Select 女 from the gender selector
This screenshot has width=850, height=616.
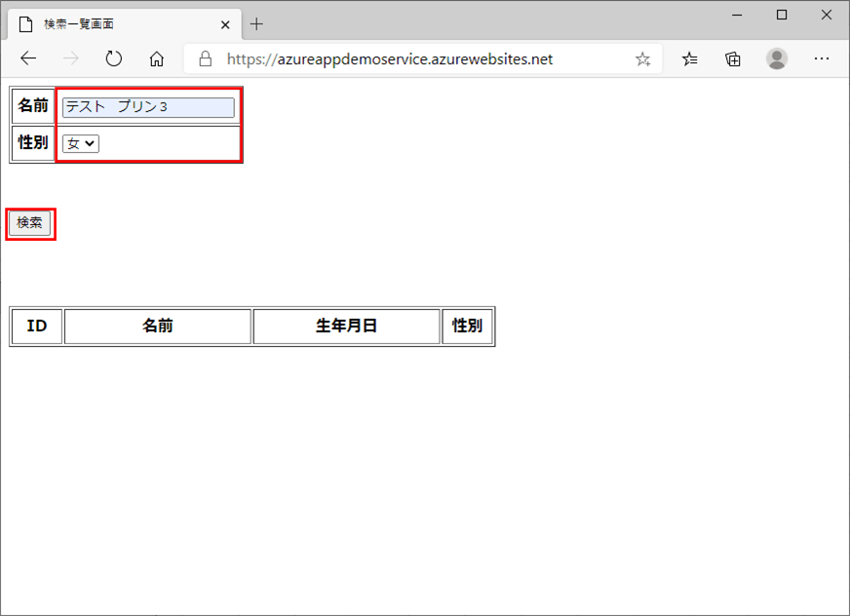[x=80, y=142]
